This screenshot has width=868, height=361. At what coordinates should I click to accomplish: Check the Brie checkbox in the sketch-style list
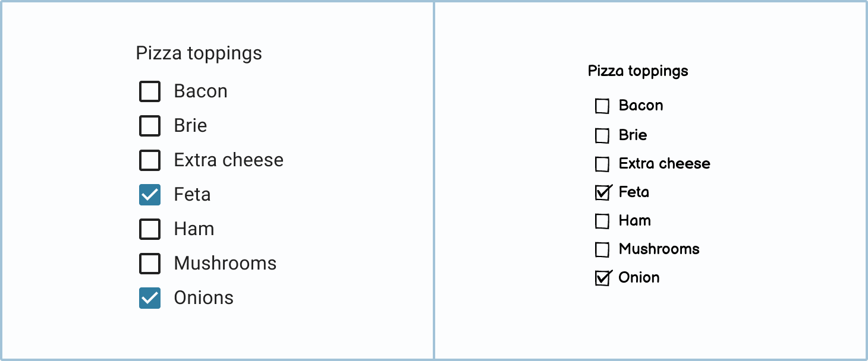click(x=602, y=135)
